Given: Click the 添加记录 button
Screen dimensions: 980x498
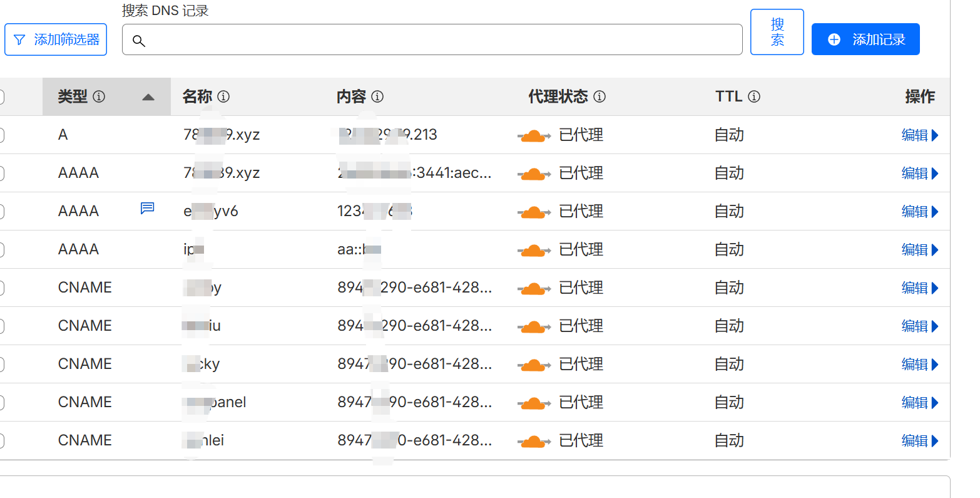Looking at the screenshot, I should pos(865,39).
